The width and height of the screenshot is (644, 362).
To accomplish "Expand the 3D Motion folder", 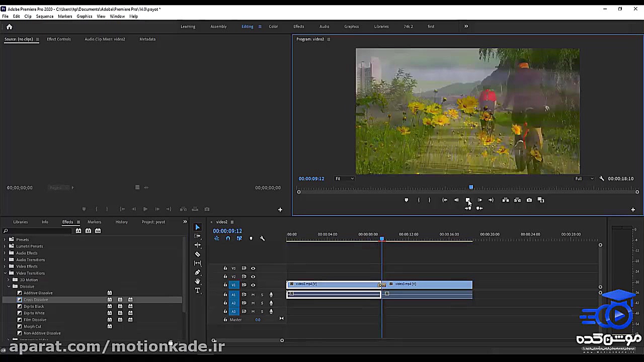I will pos(9,280).
